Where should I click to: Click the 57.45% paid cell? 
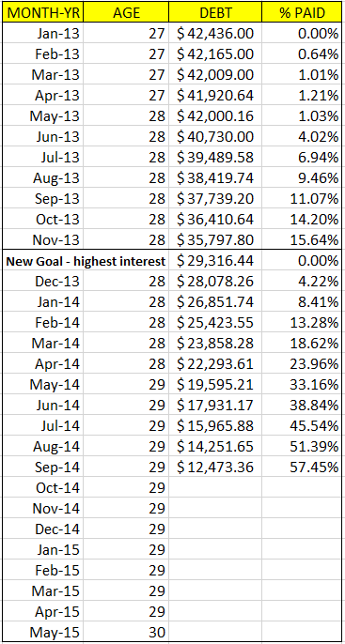coord(302,467)
